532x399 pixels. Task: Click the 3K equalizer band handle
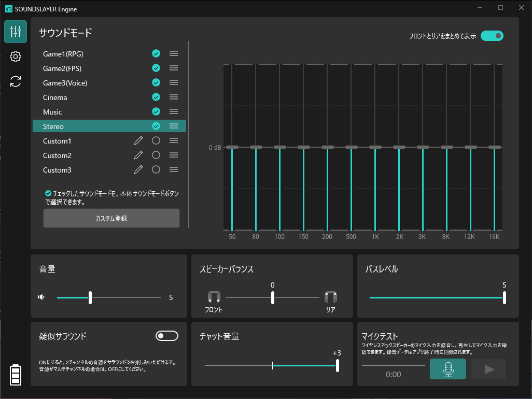(423, 147)
